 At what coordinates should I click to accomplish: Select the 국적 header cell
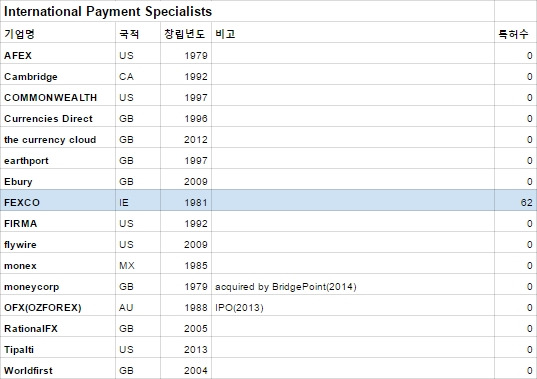[138, 34]
